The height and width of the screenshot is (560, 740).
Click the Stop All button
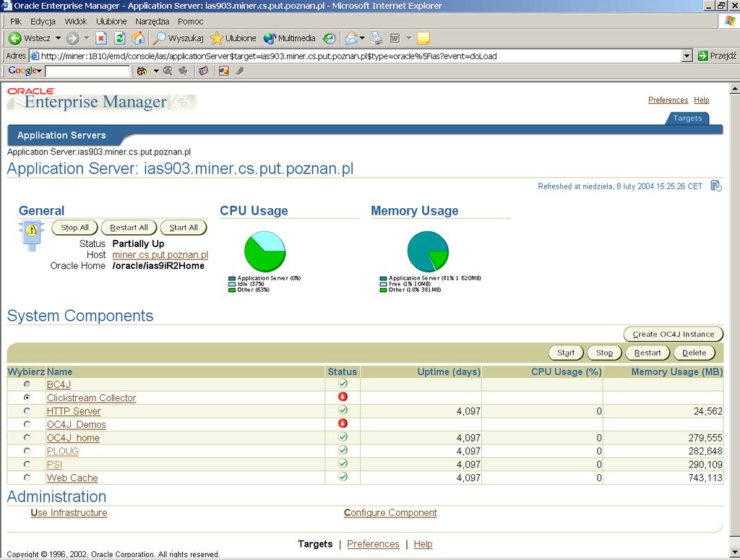click(74, 228)
